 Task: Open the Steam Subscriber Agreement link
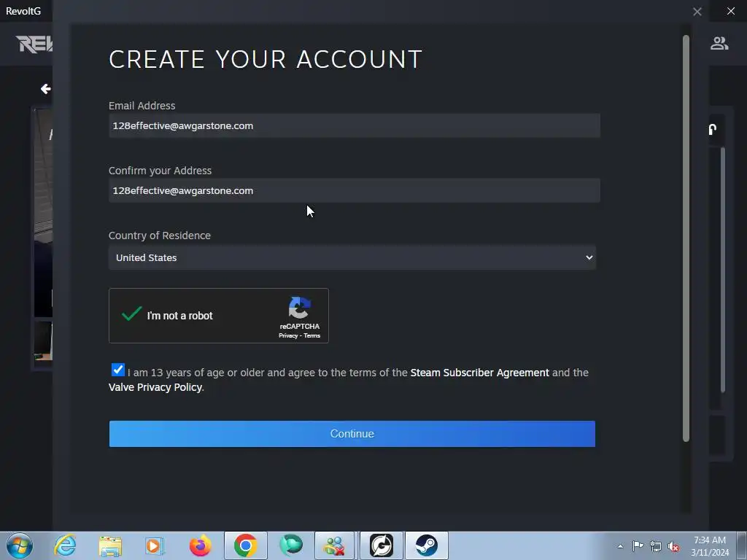pyautogui.click(x=480, y=373)
